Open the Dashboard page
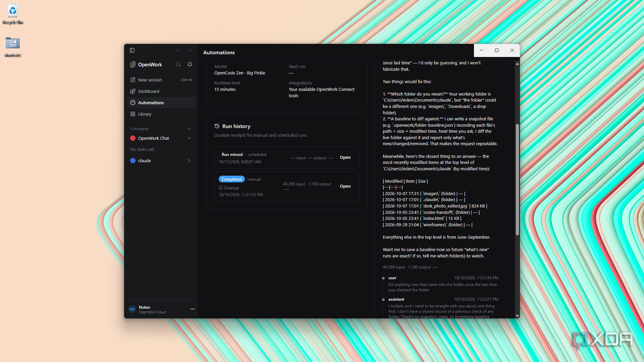The height and width of the screenshot is (362, 644). pos(161,91)
